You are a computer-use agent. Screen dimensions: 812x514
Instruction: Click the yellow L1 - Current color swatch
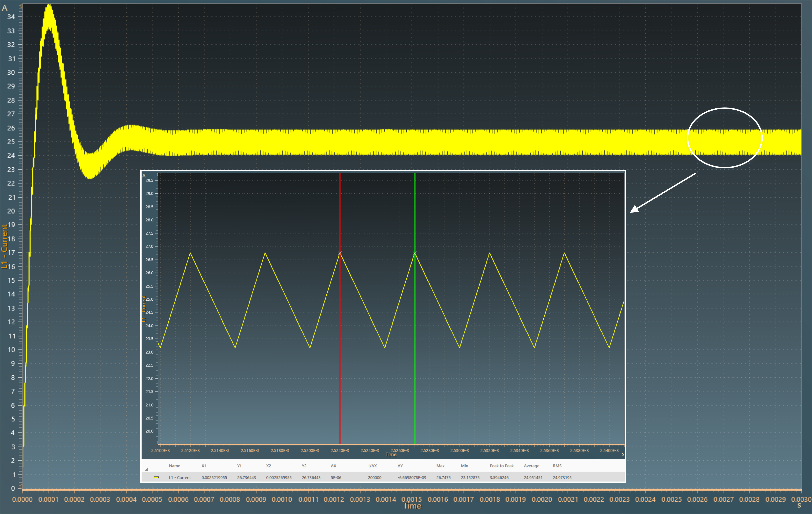(156, 477)
